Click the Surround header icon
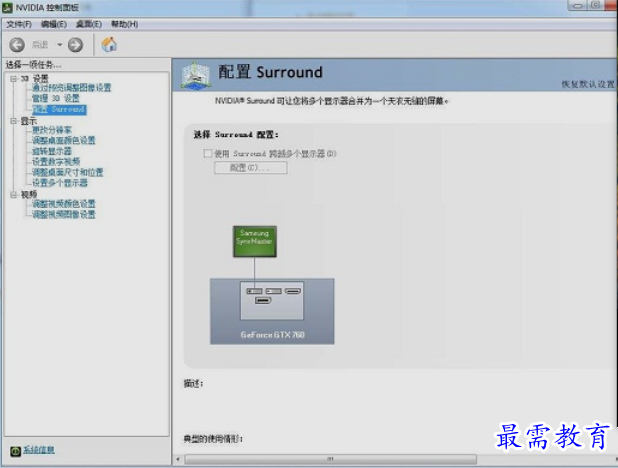 point(196,75)
